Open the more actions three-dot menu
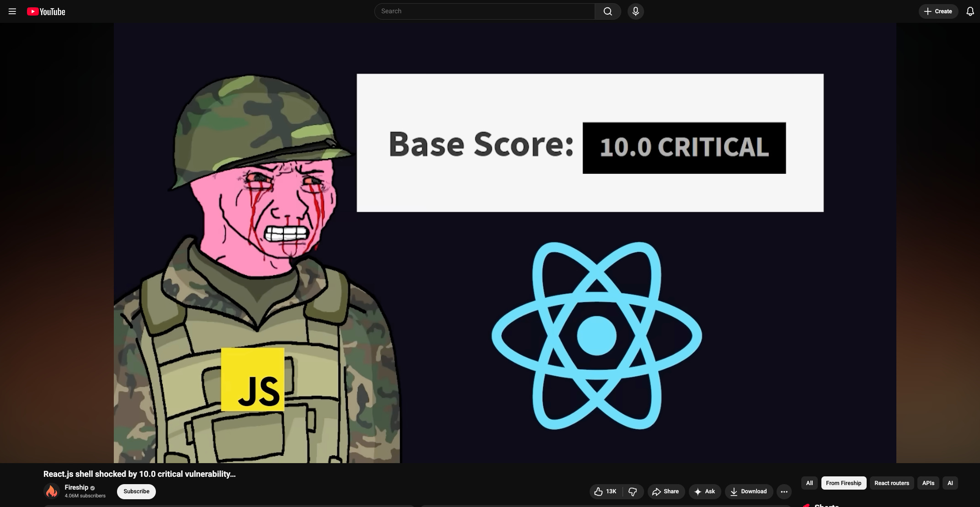The image size is (980, 507). point(784,491)
